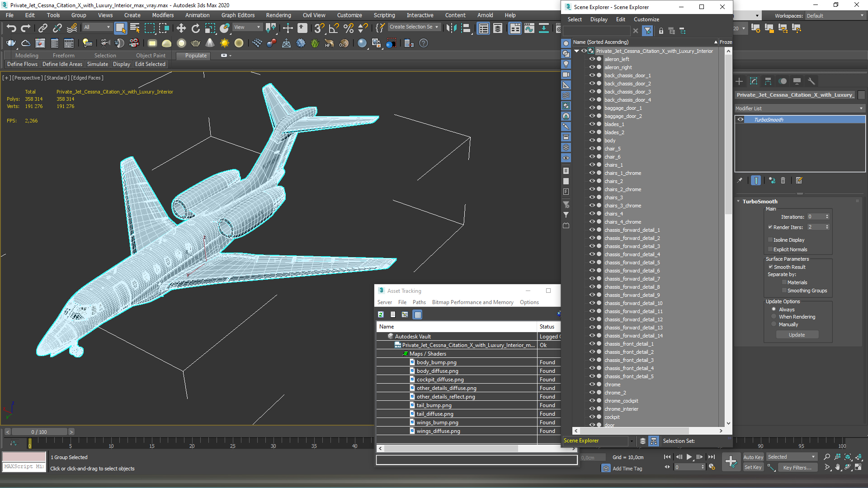Viewport: 868px width, 488px height.
Task: Toggle TurboSmooth modifier visibility eye
Action: pyautogui.click(x=741, y=120)
